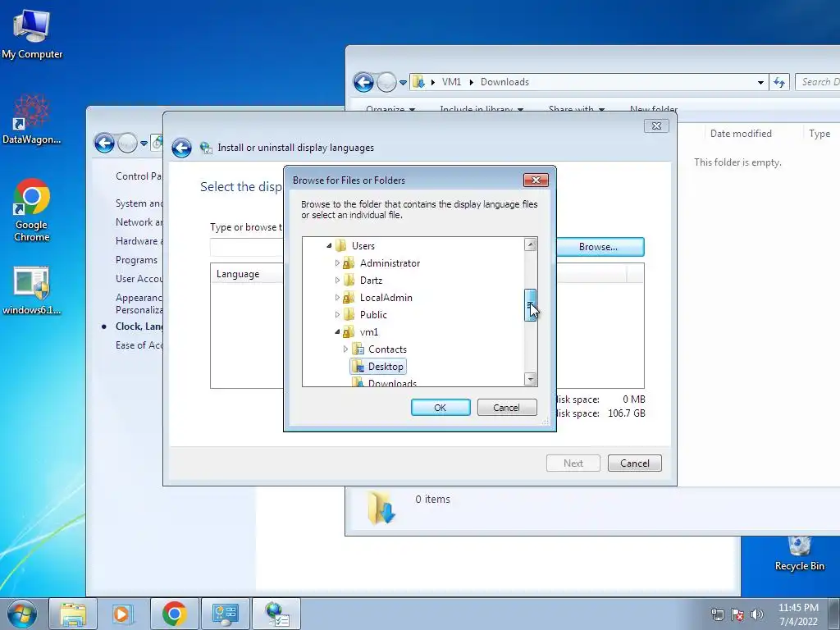Screen dimensions: 840x630
Task: Click the VM1 breadcrumb segment
Action: click(451, 82)
